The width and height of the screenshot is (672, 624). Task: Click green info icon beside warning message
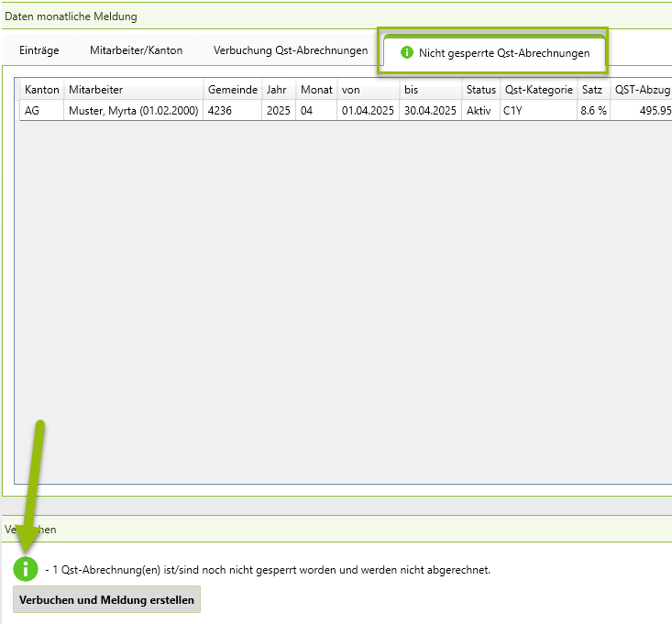(26, 568)
